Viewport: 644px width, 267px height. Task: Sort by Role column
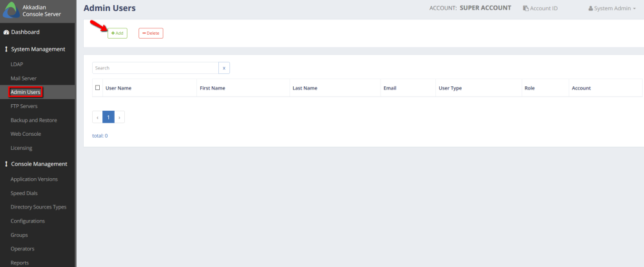(529, 88)
